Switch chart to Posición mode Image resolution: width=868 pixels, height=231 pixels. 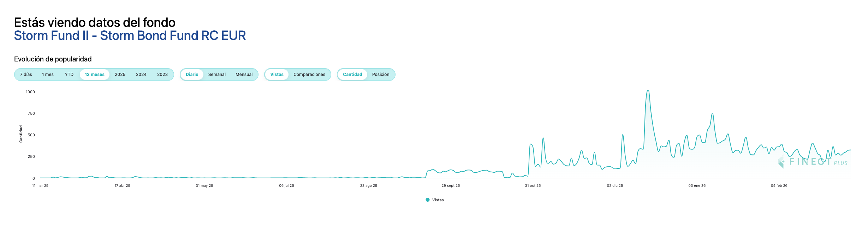point(381,75)
